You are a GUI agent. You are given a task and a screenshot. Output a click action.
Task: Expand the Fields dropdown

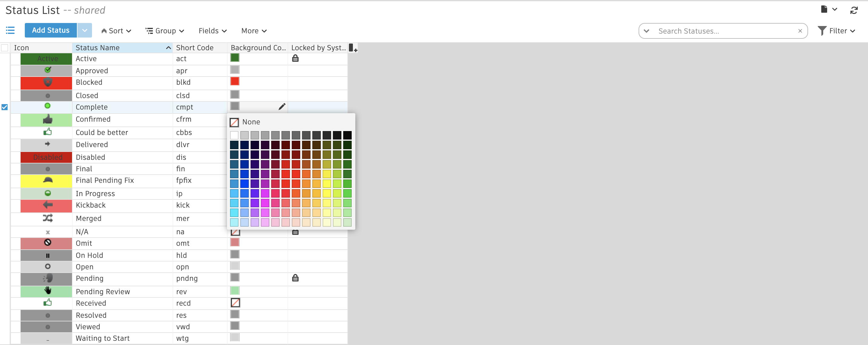pyautogui.click(x=212, y=30)
